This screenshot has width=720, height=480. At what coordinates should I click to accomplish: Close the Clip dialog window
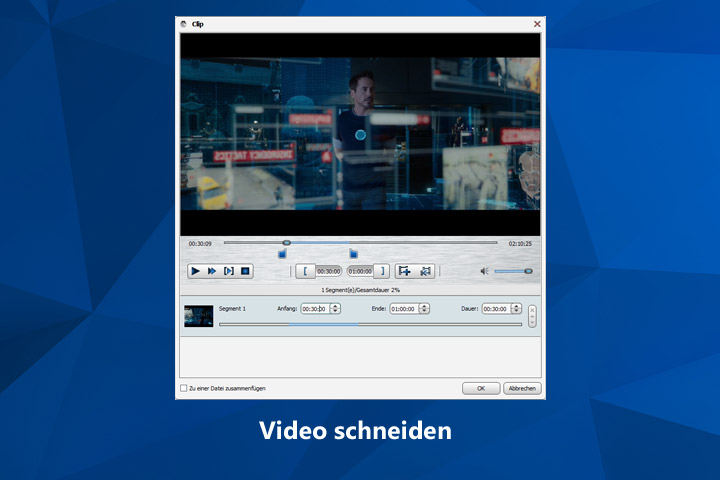pos(537,24)
